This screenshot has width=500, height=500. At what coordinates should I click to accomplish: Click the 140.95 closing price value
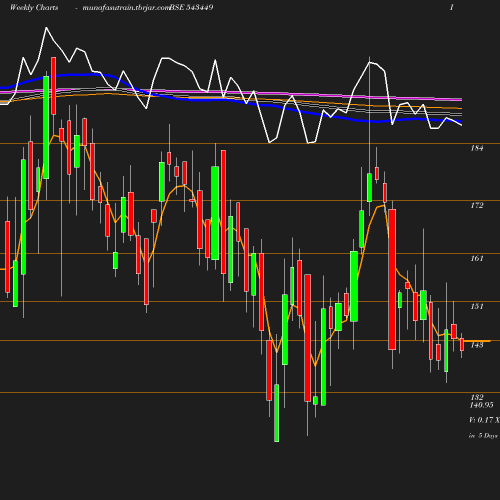(481, 405)
